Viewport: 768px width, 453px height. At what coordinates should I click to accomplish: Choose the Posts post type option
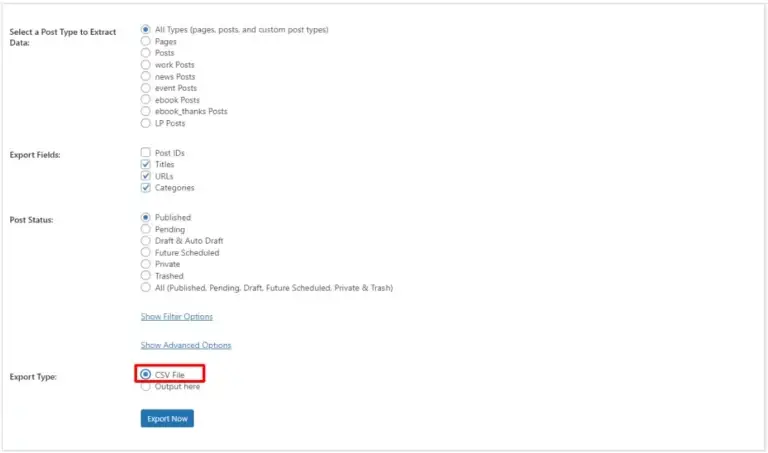pos(146,53)
